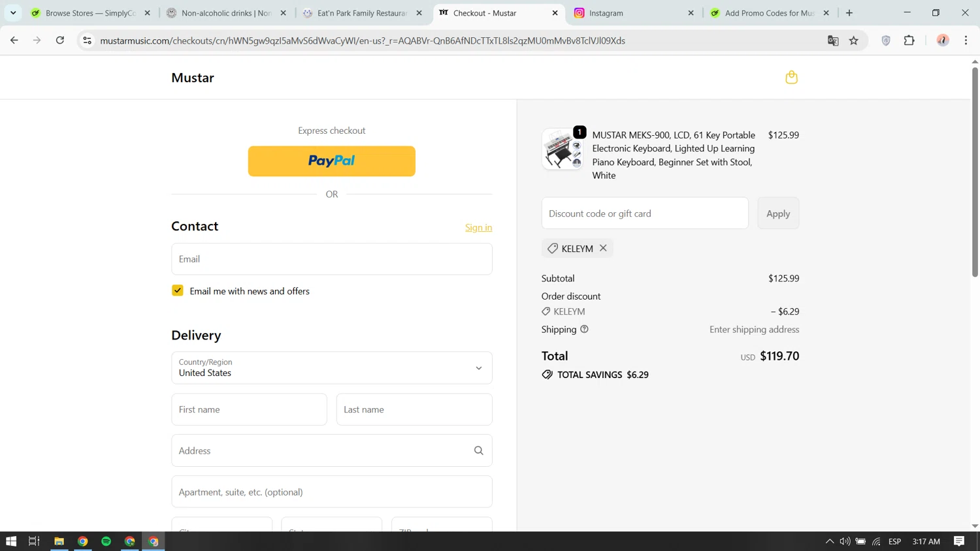Viewport: 980px width, 551px height.
Task: Open the tab search dropdown arrow
Action: pyautogui.click(x=13, y=13)
